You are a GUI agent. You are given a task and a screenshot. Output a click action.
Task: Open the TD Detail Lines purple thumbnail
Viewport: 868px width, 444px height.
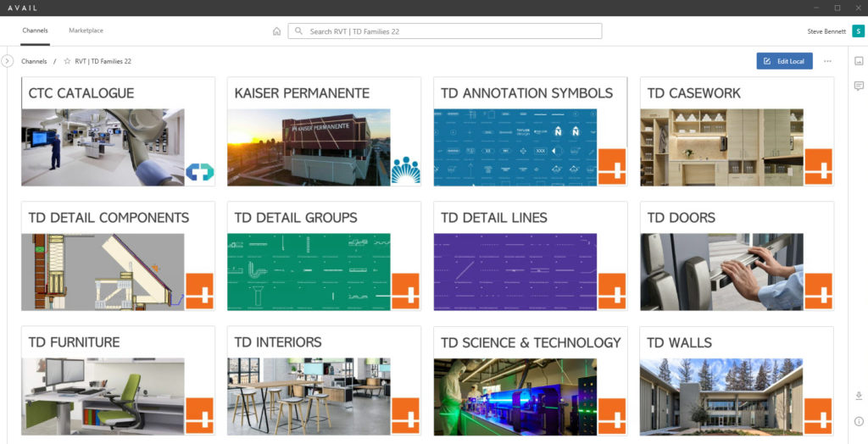[515, 272]
